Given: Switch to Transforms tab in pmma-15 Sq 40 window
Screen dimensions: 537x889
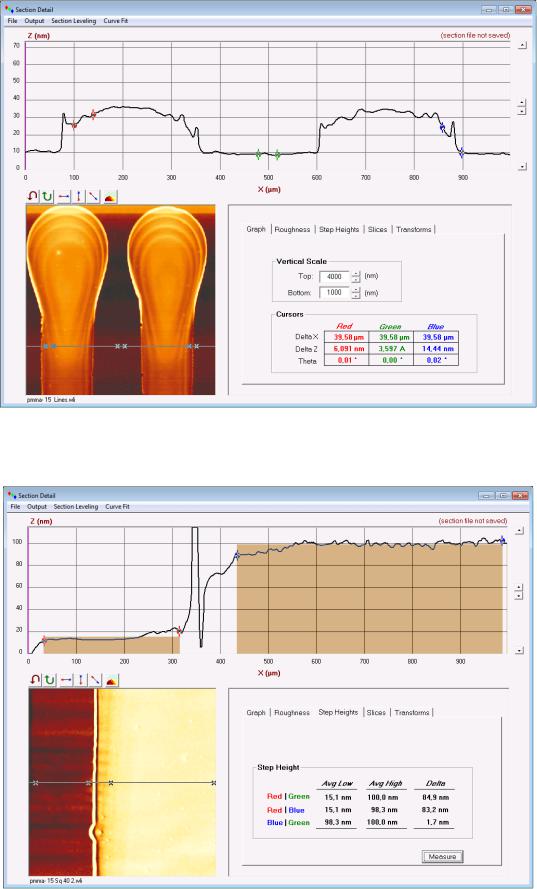Looking at the screenshot, I should 412,713.
